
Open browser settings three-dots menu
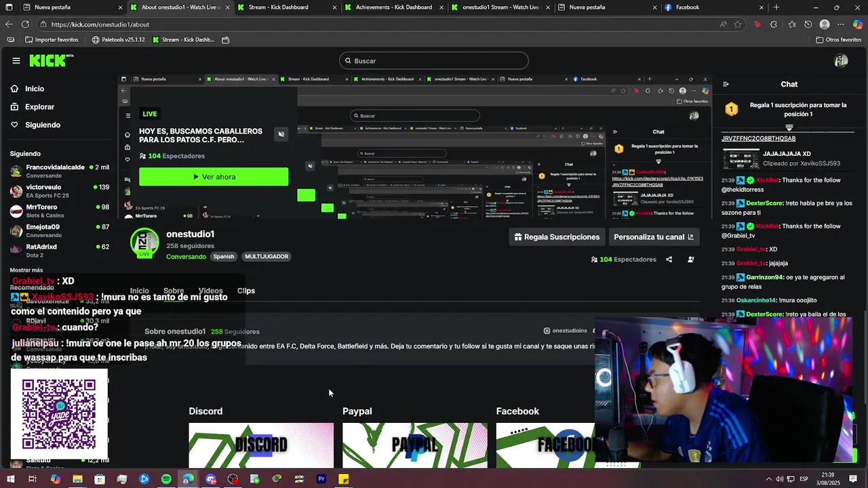(841, 24)
